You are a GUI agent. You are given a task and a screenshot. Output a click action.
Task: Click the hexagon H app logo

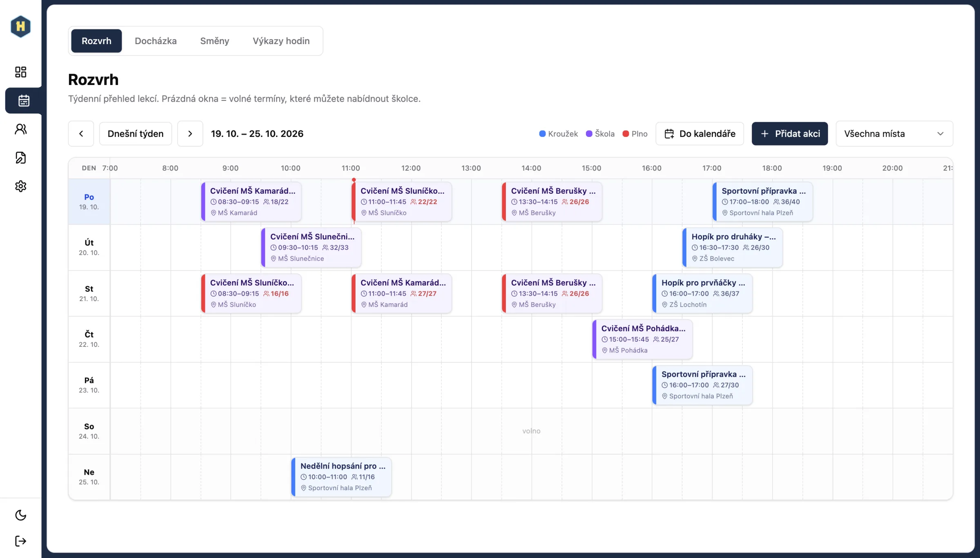(x=20, y=26)
